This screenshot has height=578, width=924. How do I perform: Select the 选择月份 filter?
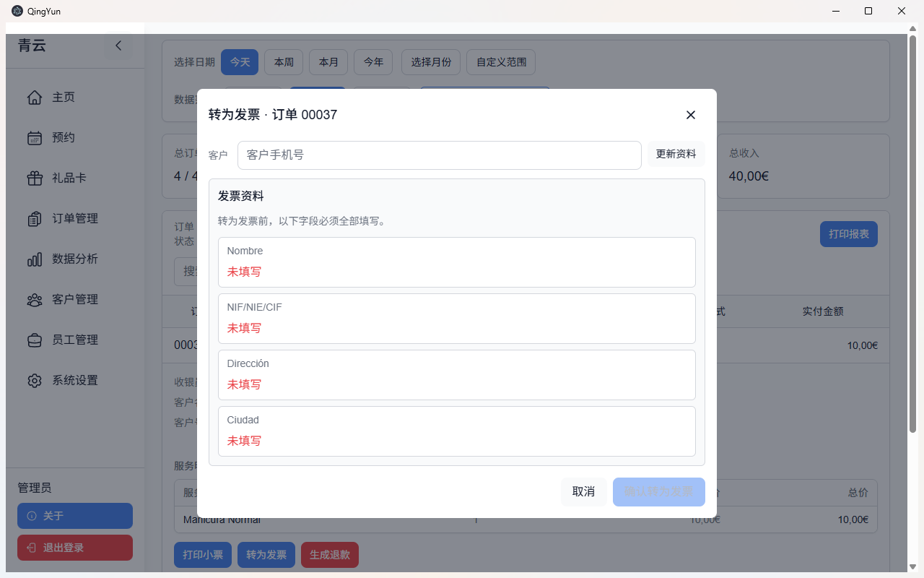tap(431, 62)
